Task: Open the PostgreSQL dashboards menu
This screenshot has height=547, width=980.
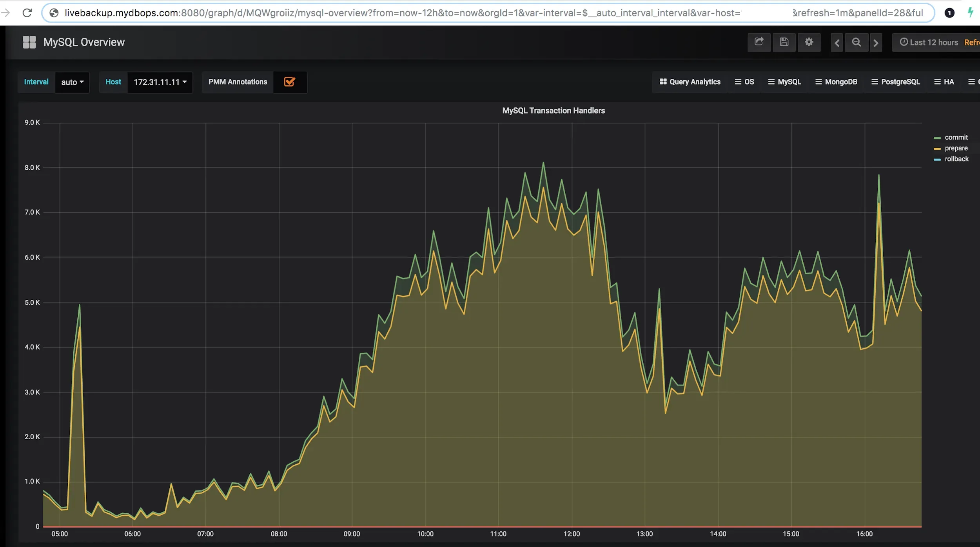Action: click(x=895, y=82)
